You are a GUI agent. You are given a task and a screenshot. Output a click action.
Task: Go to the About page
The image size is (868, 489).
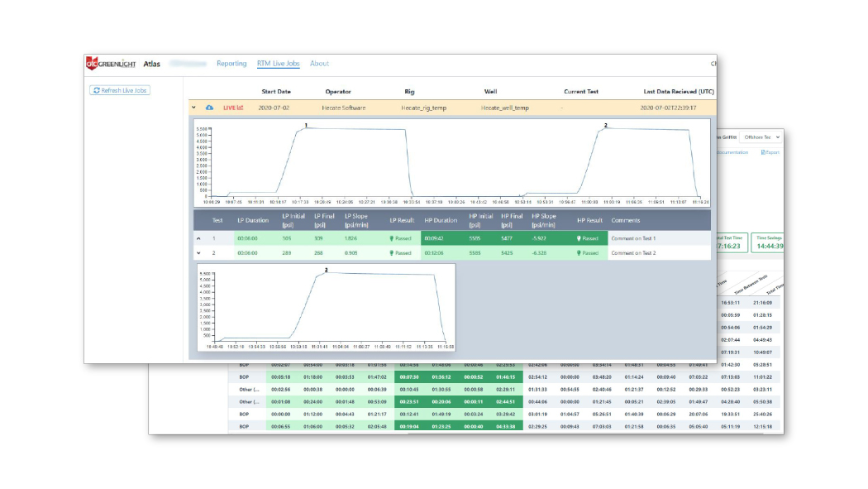point(319,64)
